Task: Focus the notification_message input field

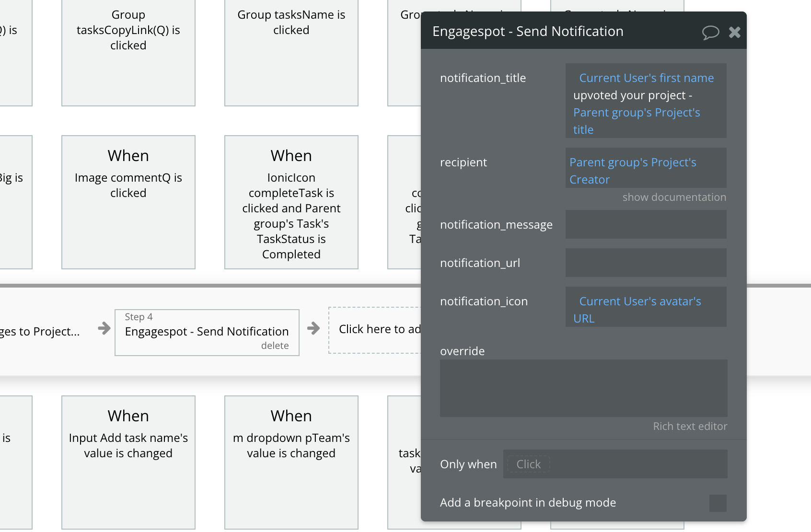Action: [x=646, y=224]
